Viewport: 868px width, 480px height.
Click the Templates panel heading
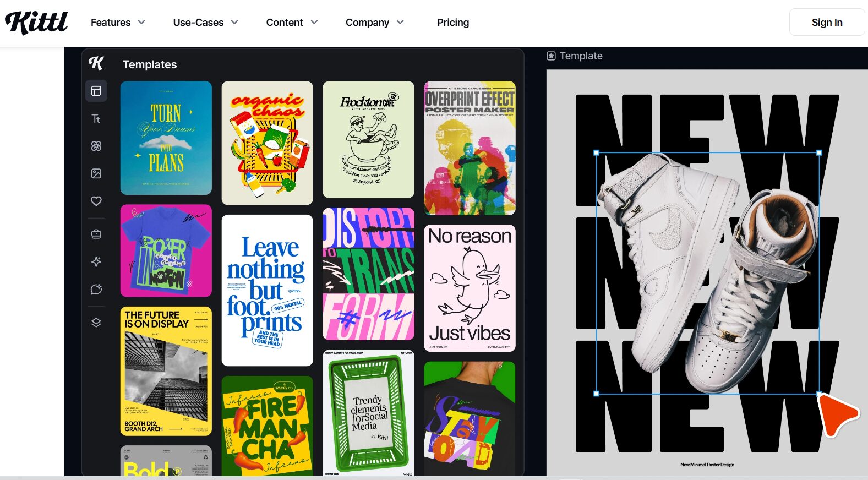click(150, 64)
